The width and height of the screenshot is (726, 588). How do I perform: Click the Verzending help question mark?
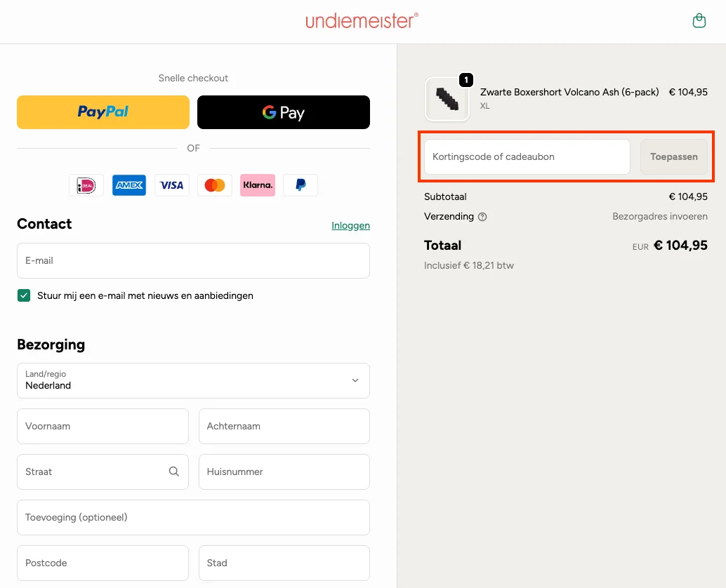(482, 217)
